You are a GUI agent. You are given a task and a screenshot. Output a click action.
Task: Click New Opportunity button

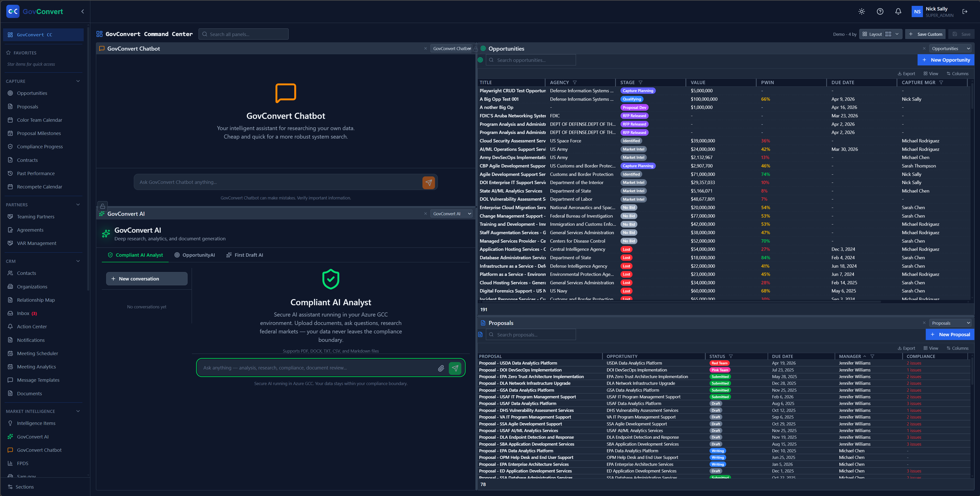tap(946, 60)
